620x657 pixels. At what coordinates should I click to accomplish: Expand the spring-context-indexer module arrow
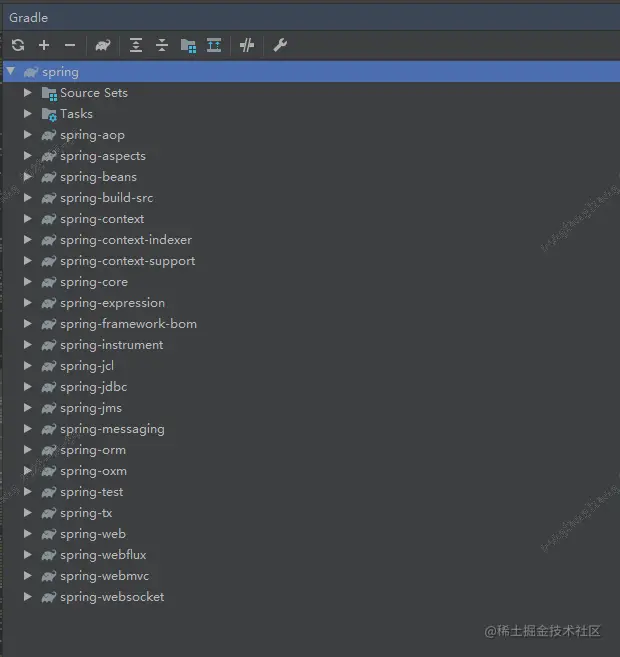click(x=28, y=239)
